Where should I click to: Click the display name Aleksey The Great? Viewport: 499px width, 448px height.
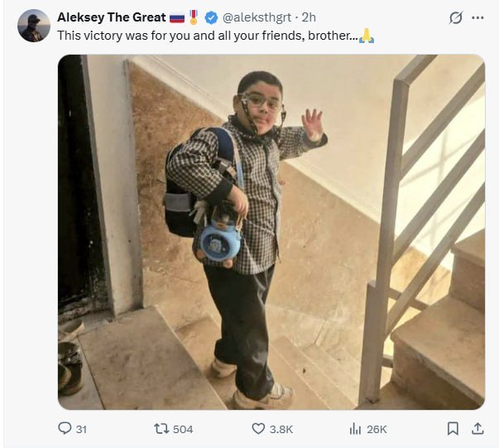(111, 17)
